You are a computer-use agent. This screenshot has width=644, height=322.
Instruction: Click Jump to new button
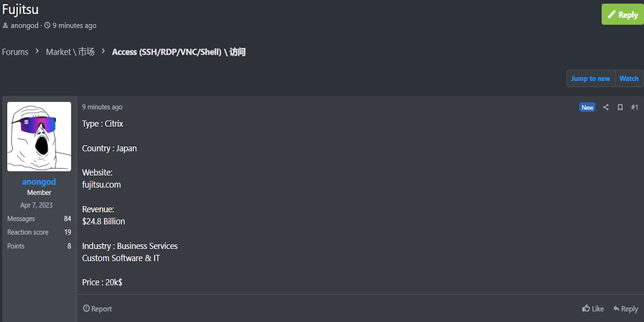click(590, 79)
